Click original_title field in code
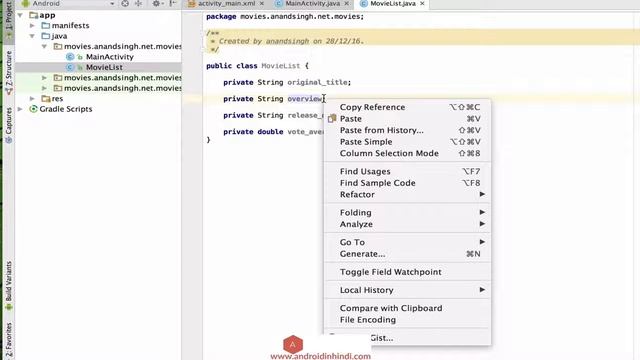The width and height of the screenshot is (640, 360). pos(317,82)
